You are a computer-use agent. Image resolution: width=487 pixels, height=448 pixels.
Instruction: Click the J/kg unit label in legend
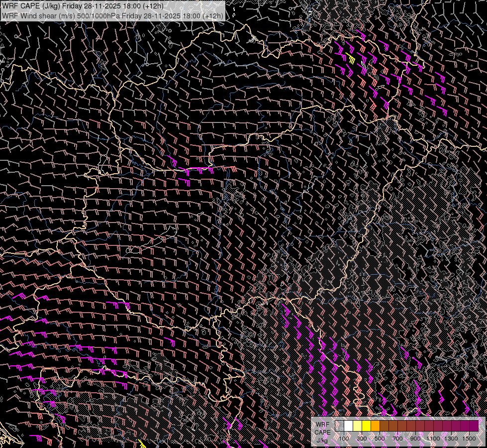[322, 441]
